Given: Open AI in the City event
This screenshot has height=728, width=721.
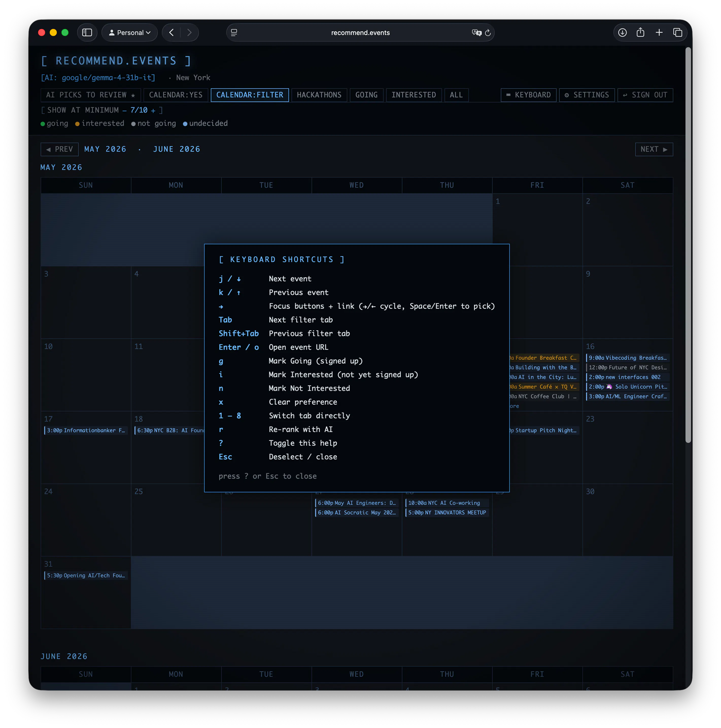Looking at the screenshot, I should click(544, 377).
